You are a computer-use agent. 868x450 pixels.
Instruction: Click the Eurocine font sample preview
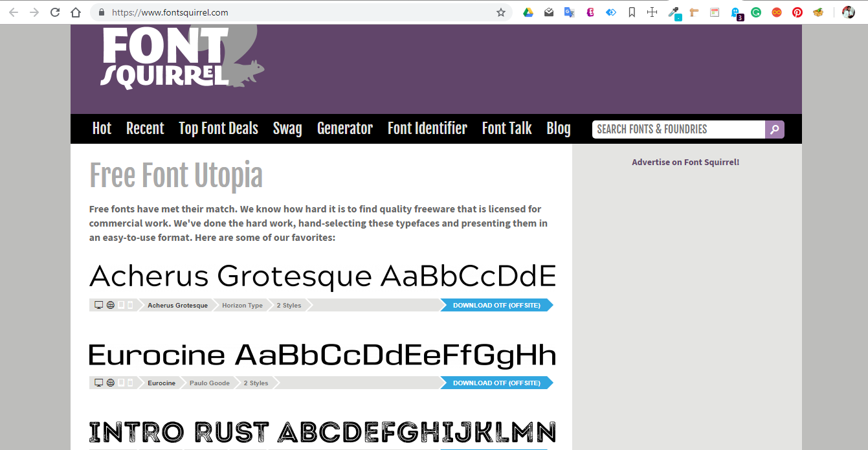click(322, 355)
